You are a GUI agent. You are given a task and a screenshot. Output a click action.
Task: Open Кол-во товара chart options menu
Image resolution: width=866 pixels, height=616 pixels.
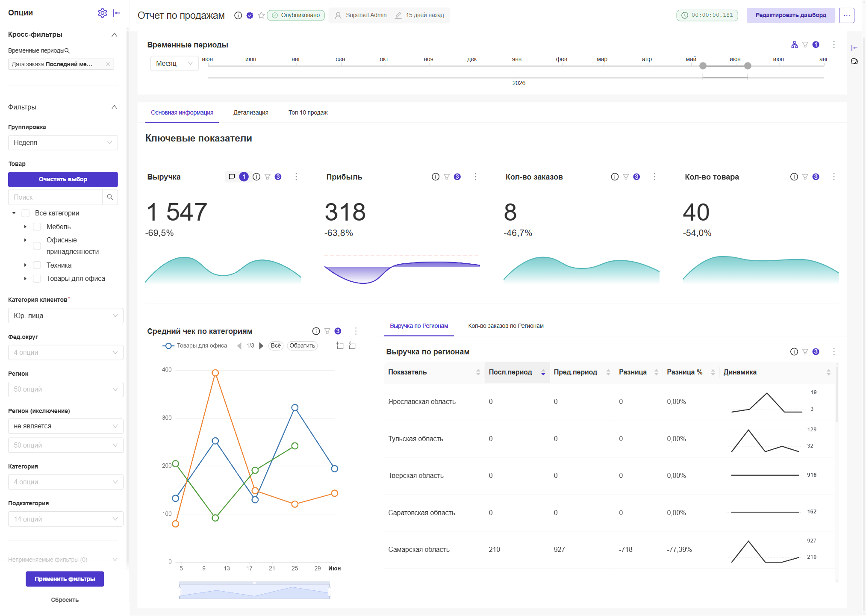tap(834, 177)
